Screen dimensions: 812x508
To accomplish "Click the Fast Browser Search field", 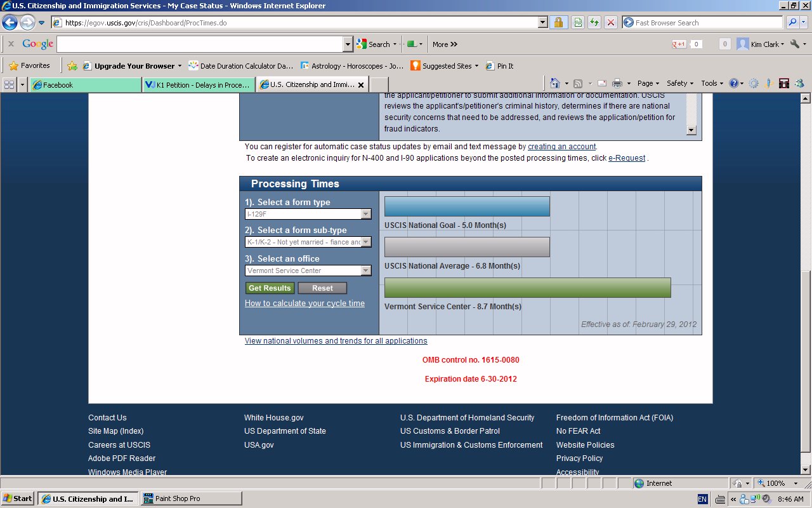I will pyautogui.click(x=702, y=23).
